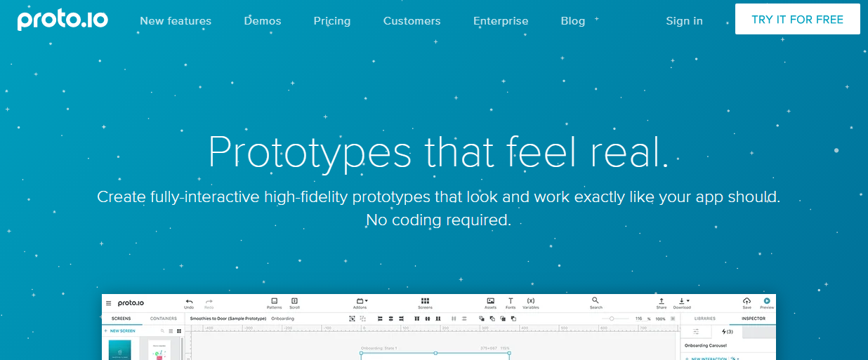Click the Fonts T icon

pyautogui.click(x=511, y=301)
